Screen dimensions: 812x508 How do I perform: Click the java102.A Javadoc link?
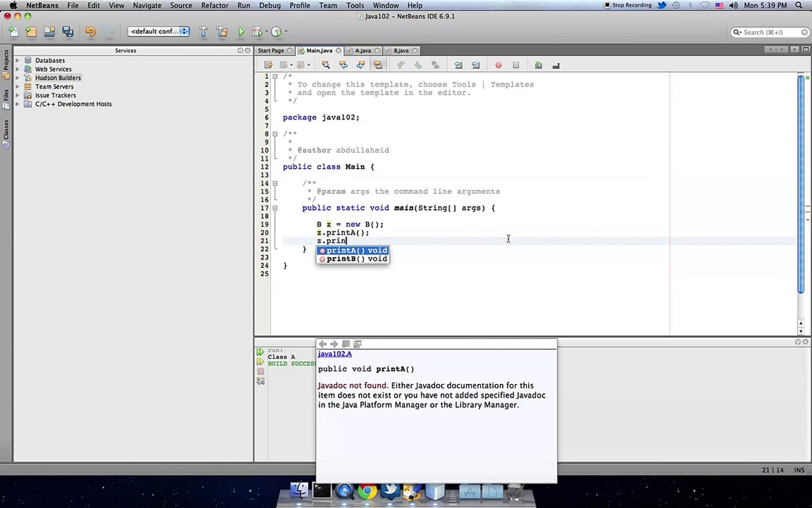coord(335,354)
